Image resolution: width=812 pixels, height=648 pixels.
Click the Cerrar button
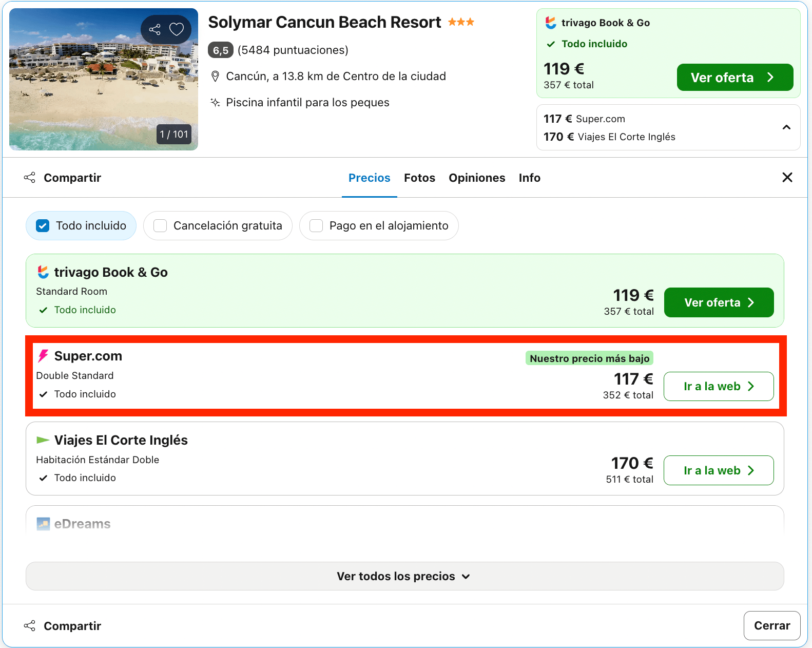pos(772,625)
